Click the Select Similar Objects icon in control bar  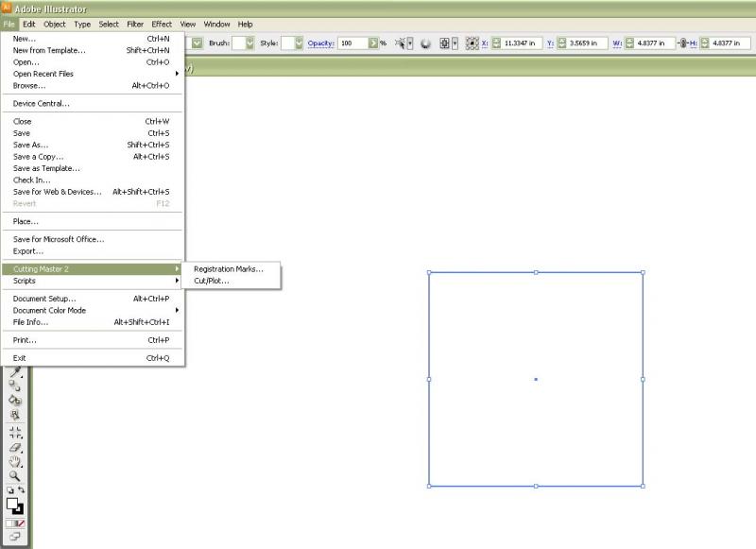coord(400,43)
